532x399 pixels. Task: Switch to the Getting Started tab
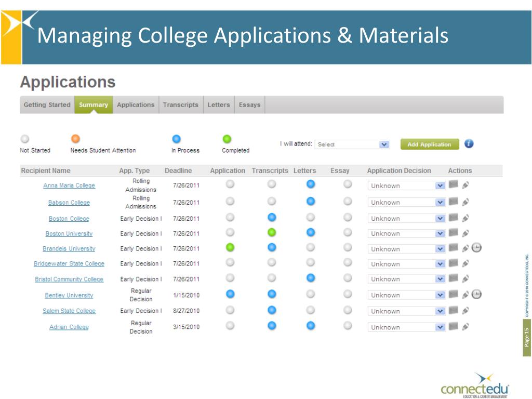coord(47,105)
